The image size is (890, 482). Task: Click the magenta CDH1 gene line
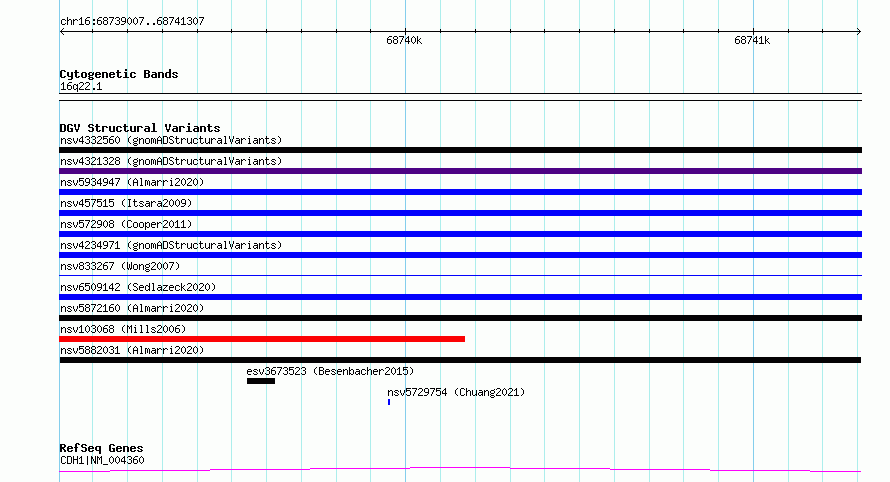pyautogui.click(x=460, y=469)
